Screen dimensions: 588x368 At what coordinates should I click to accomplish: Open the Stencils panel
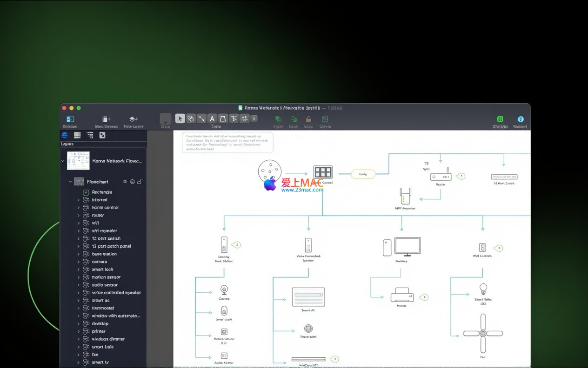[500, 119]
